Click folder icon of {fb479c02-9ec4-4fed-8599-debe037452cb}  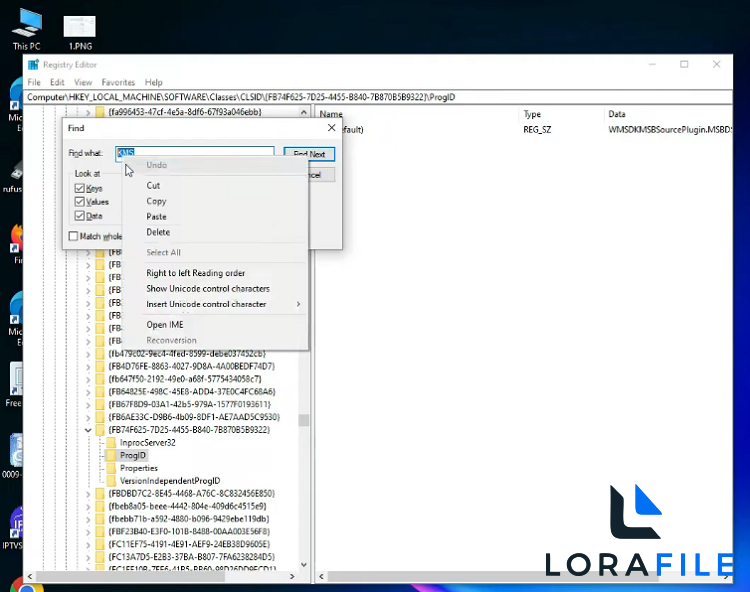(x=100, y=354)
